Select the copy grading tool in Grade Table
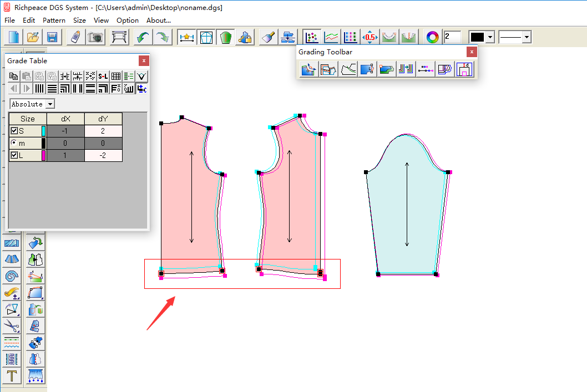This screenshot has width=587, height=392. point(13,77)
